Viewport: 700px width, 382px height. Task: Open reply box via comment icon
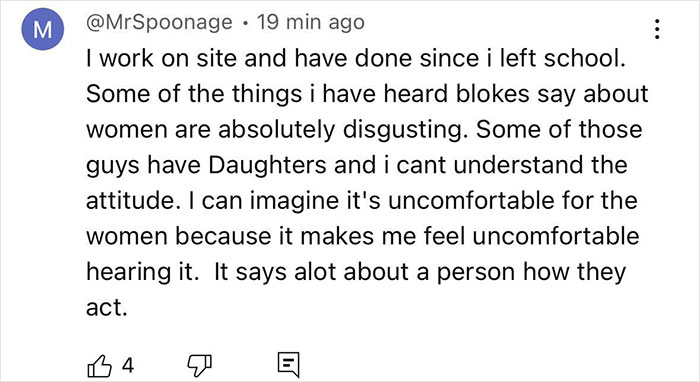(x=288, y=365)
